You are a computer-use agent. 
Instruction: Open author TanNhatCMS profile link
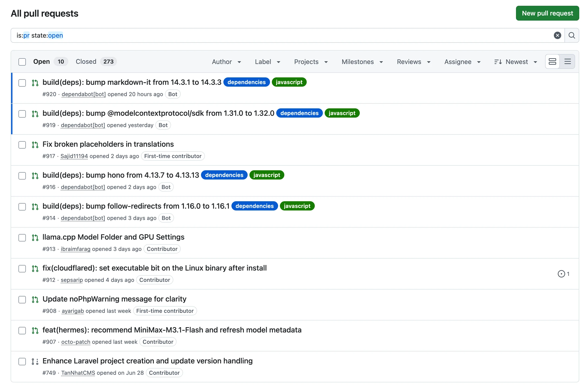tap(78, 373)
